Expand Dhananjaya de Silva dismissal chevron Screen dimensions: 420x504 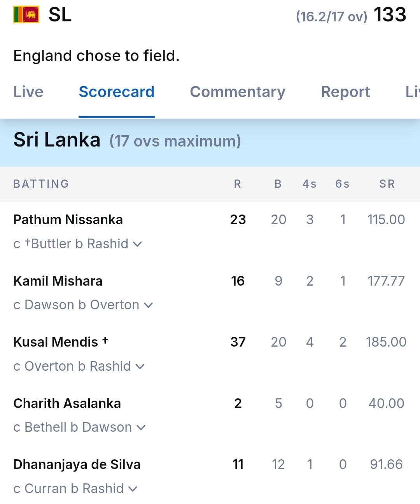[x=133, y=489]
